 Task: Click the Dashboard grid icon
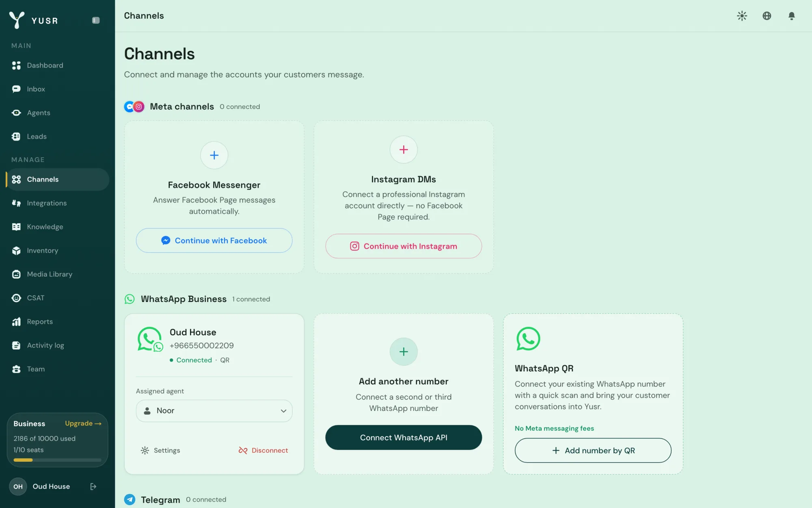pyautogui.click(x=16, y=65)
